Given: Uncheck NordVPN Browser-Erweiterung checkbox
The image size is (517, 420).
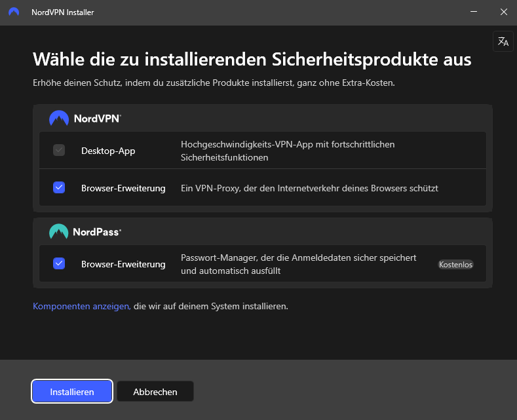Looking at the screenshot, I should (x=59, y=187).
